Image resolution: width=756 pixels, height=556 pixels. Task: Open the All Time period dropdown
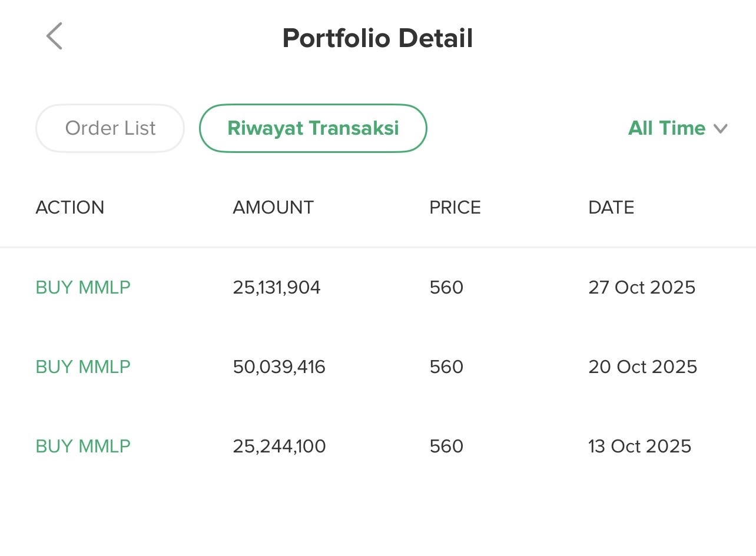tap(667, 128)
